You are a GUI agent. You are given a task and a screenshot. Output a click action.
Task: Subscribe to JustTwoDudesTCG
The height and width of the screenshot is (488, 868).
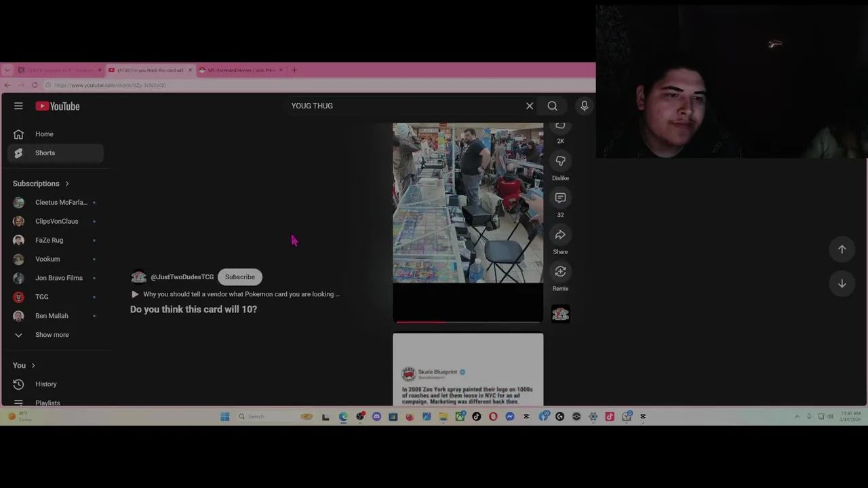(x=240, y=277)
